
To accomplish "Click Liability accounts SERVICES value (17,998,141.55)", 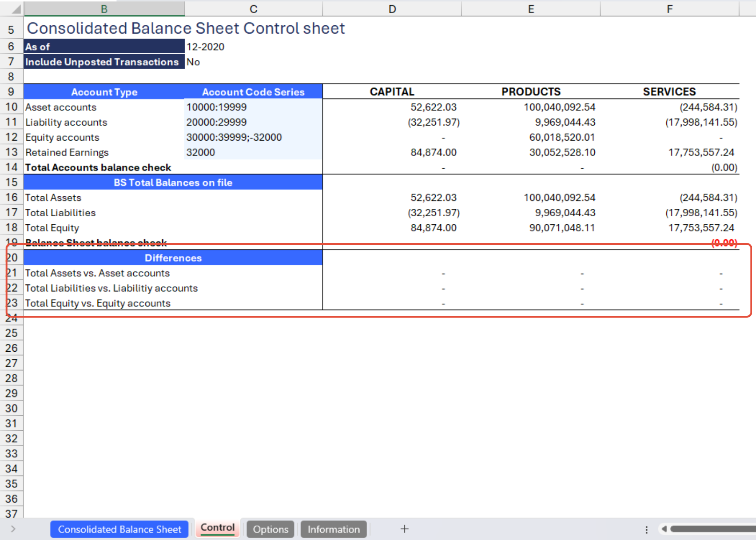I will pos(701,122).
